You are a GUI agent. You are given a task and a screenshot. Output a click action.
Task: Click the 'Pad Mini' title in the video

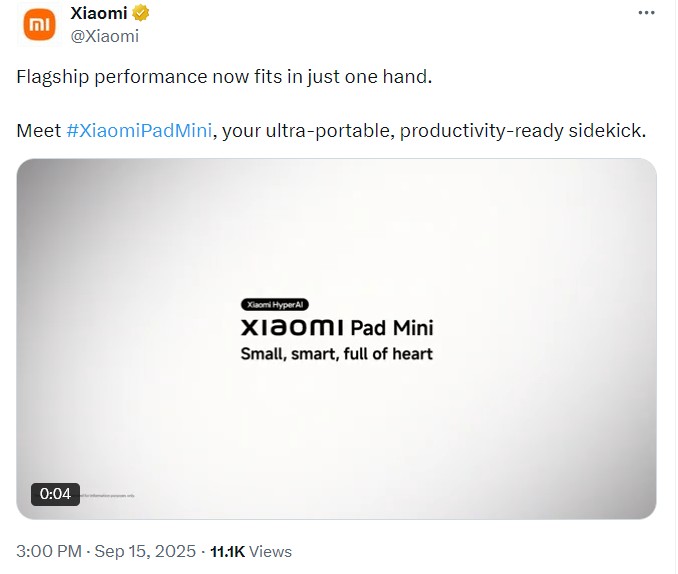pyautogui.click(x=392, y=328)
